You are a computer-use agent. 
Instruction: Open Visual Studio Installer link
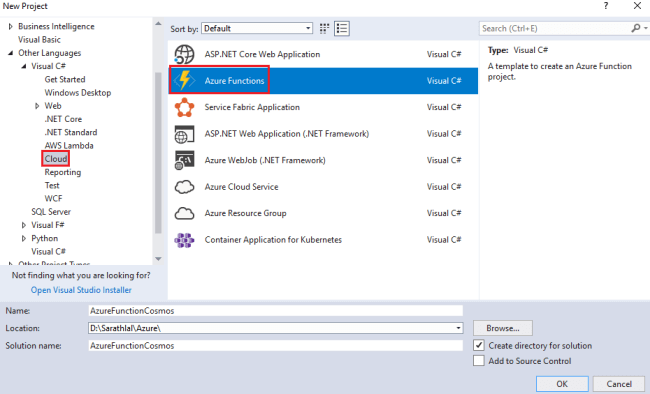[x=81, y=290]
